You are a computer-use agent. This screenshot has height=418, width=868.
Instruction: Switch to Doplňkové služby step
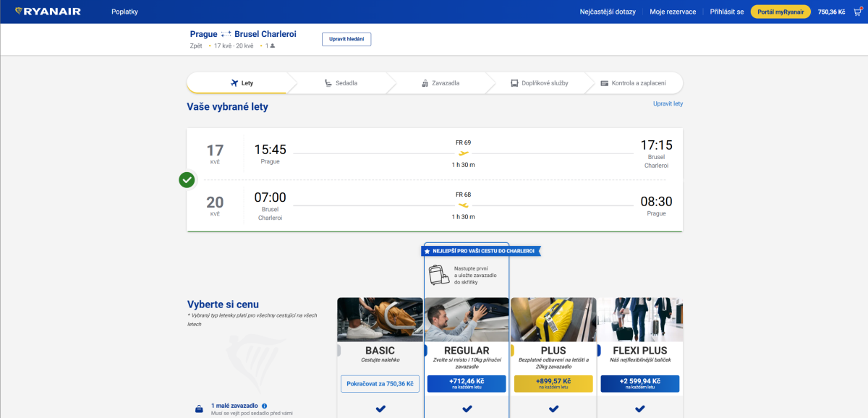point(539,83)
